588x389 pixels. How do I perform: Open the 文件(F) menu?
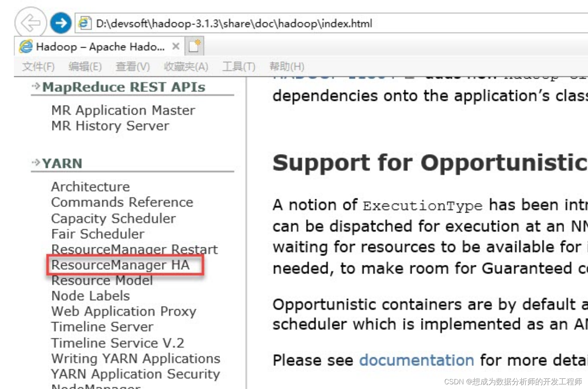pyautogui.click(x=38, y=67)
